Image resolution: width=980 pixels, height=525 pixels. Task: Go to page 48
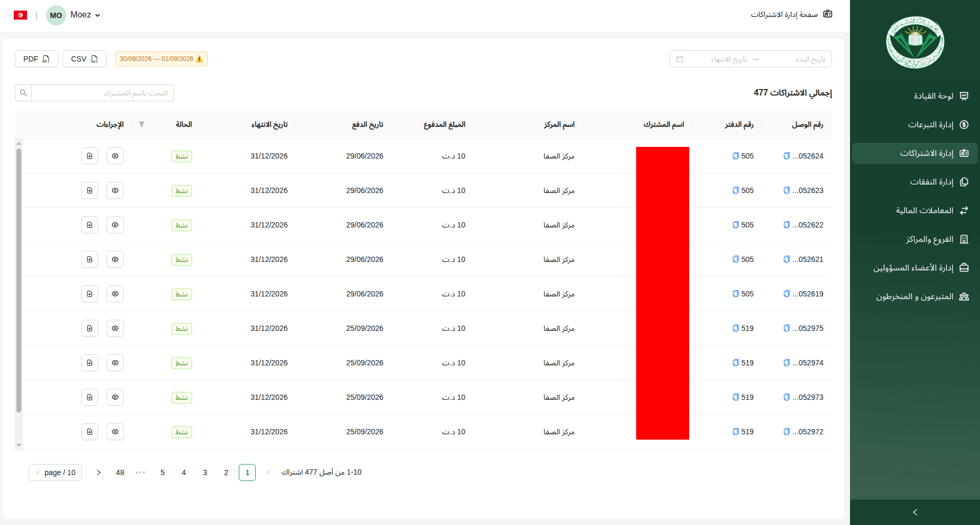point(120,472)
